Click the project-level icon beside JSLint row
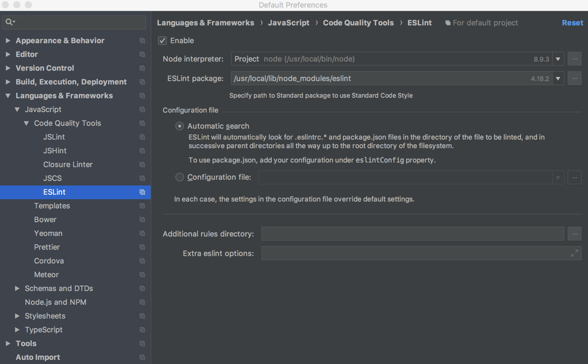This screenshot has width=588, height=364. (142, 137)
